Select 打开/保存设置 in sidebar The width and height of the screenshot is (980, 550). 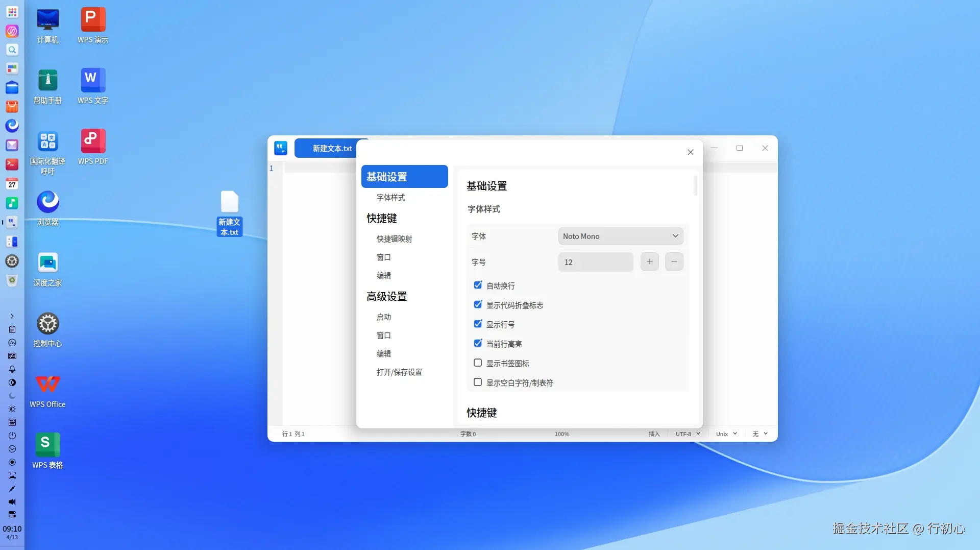tap(400, 372)
